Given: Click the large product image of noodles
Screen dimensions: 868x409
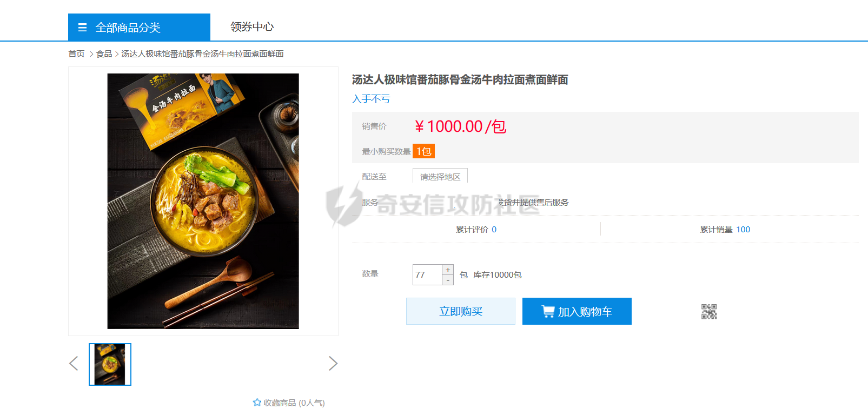Looking at the screenshot, I should (203, 201).
